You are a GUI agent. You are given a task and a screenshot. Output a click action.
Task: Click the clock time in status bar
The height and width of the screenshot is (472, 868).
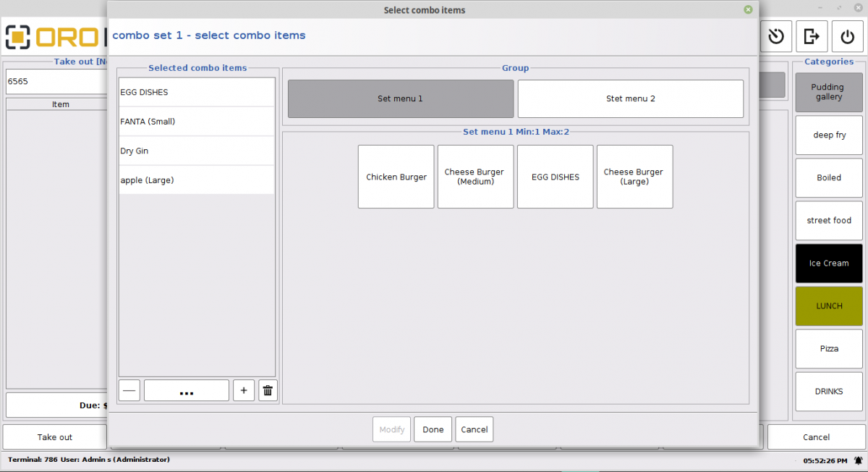[x=825, y=460]
